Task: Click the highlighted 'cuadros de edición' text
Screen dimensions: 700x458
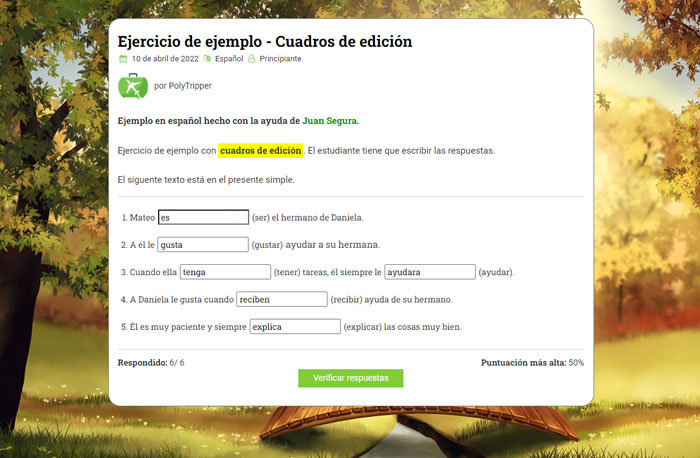Action: (x=260, y=151)
